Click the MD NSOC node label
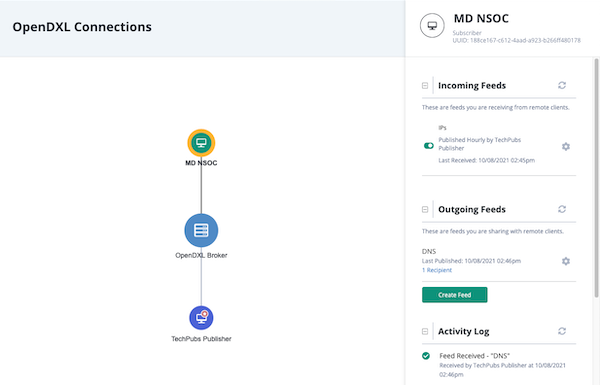 click(201, 163)
